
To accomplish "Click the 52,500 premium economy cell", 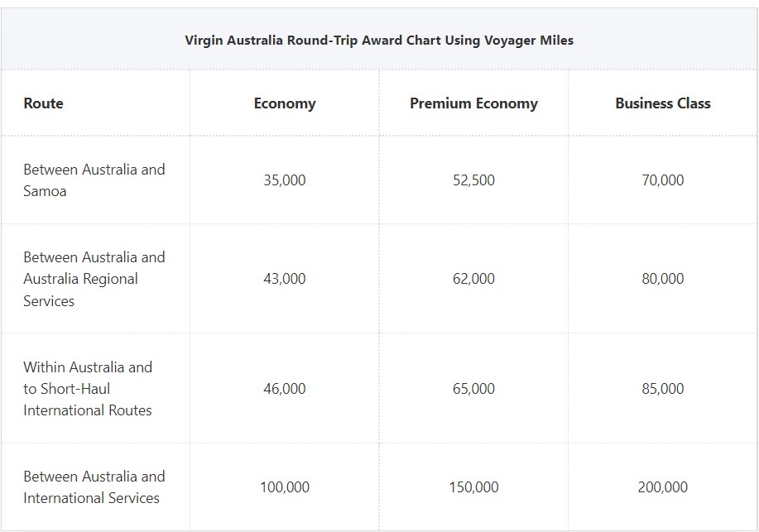I will [x=474, y=180].
